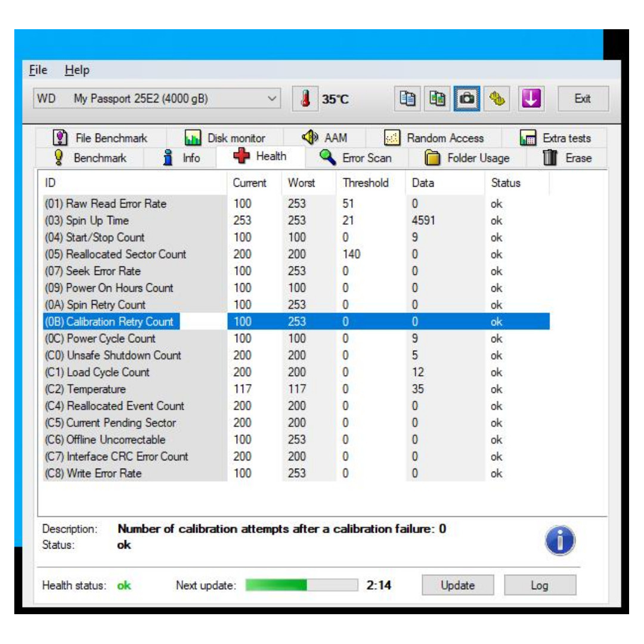This screenshot has width=644, height=644.
Task: Open options via the wrench icon
Action: click(x=497, y=99)
